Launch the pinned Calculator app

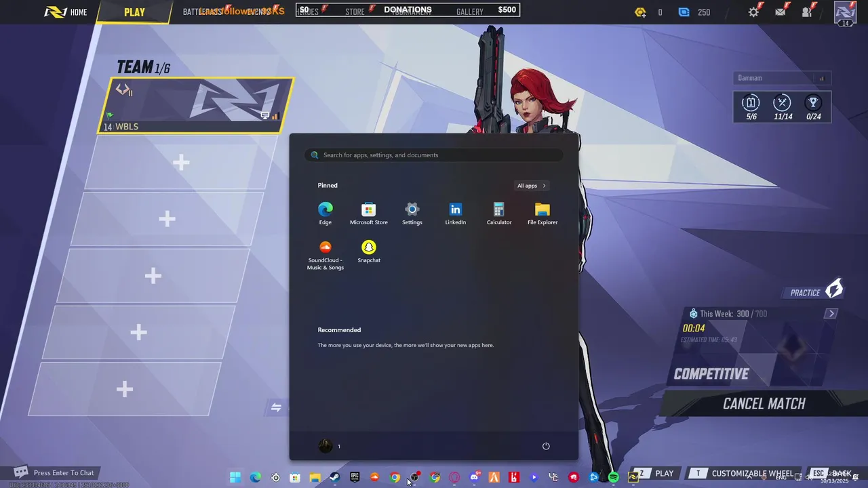tap(499, 213)
